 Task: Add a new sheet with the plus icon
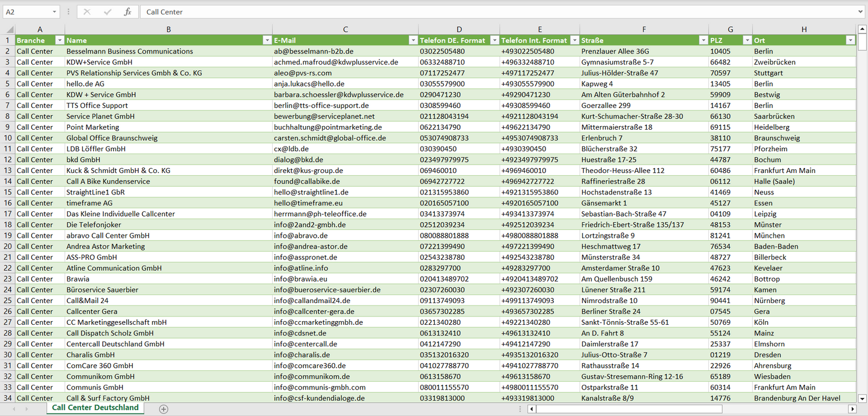pyautogui.click(x=163, y=409)
